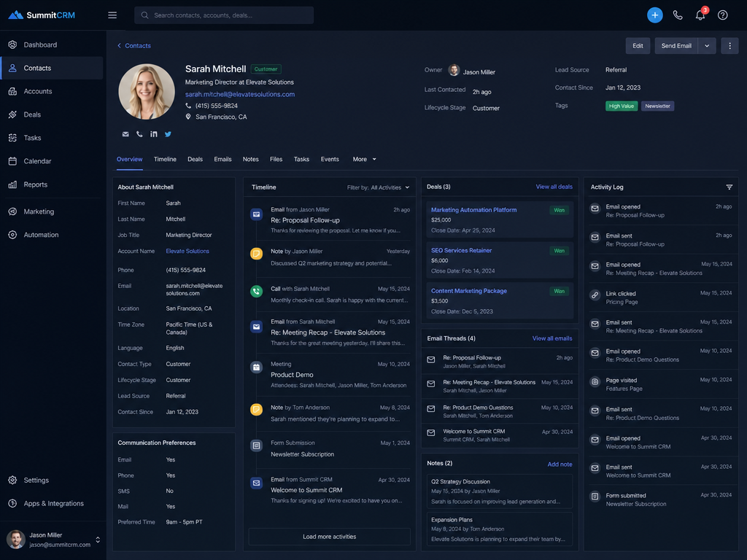Click Sarah Mitchell's profile photo
The image size is (747, 560).
[x=146, y=91]
